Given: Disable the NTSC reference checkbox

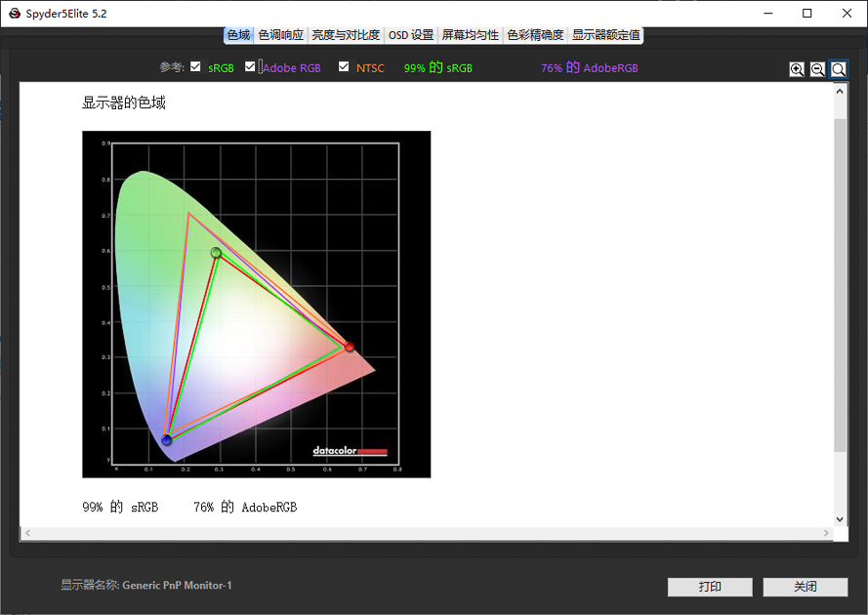Looking at the screenshot, I should pyautogui.click(x=343, y=67).
